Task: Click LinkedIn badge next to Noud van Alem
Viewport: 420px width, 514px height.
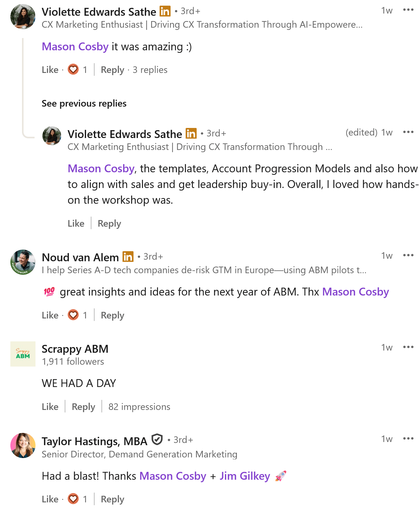Action: 128,257
